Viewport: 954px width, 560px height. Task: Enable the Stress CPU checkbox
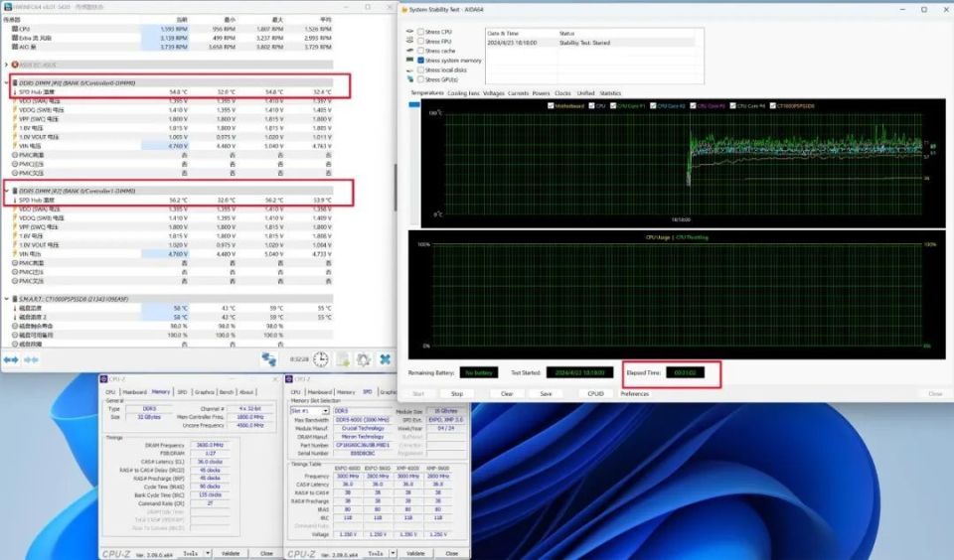click(x=421, y=32)
